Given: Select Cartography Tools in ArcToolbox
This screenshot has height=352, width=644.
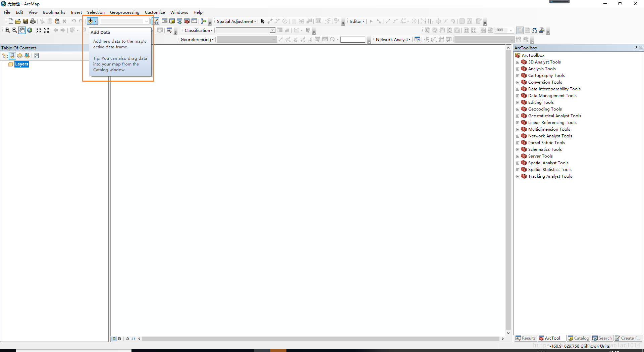Looking at the screenshot, I should 546,76.
